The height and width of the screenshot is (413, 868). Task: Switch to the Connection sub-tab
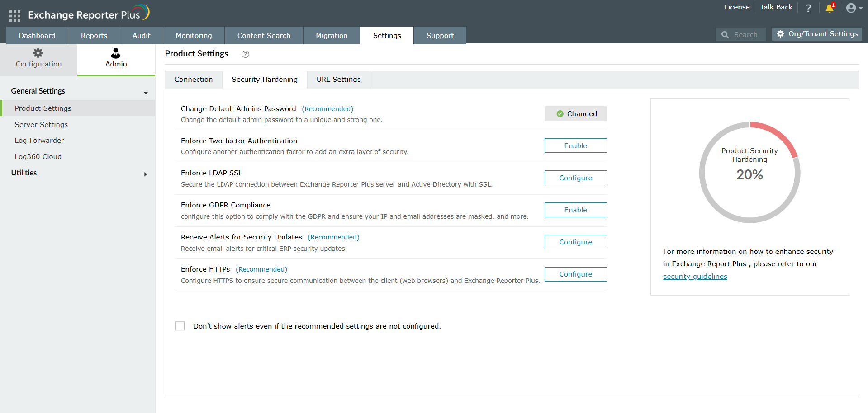pos(194,80)
